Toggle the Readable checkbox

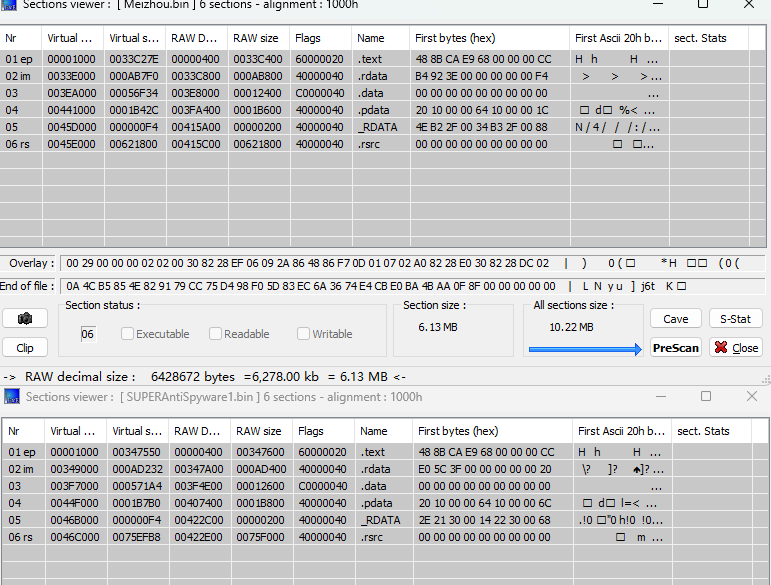coord(215,334)
